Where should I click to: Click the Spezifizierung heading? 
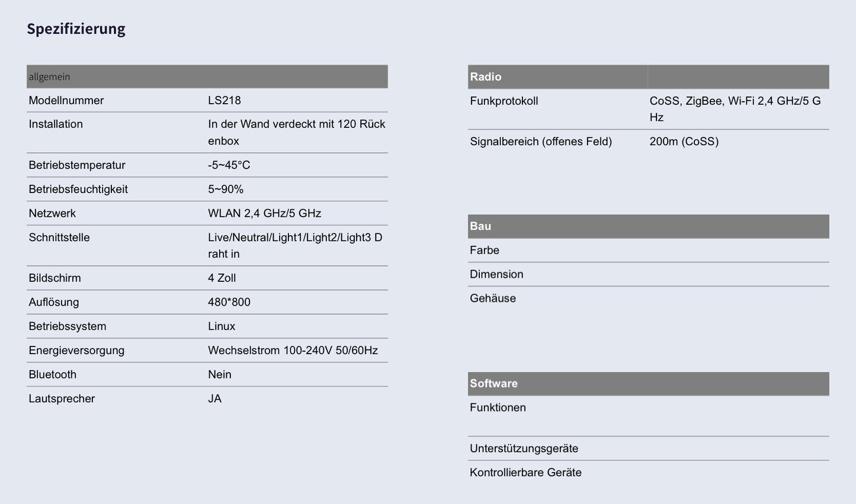(x=76, y=29)
